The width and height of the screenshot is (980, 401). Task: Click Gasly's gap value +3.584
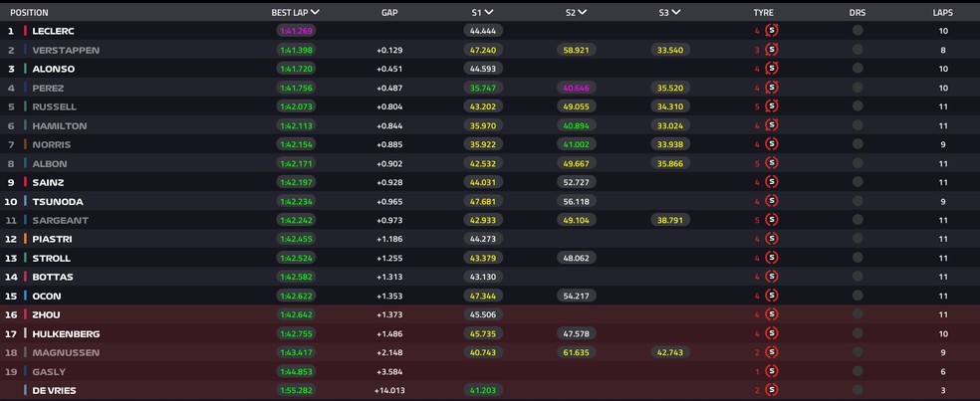pyautogui.click(x=389, y=372)
